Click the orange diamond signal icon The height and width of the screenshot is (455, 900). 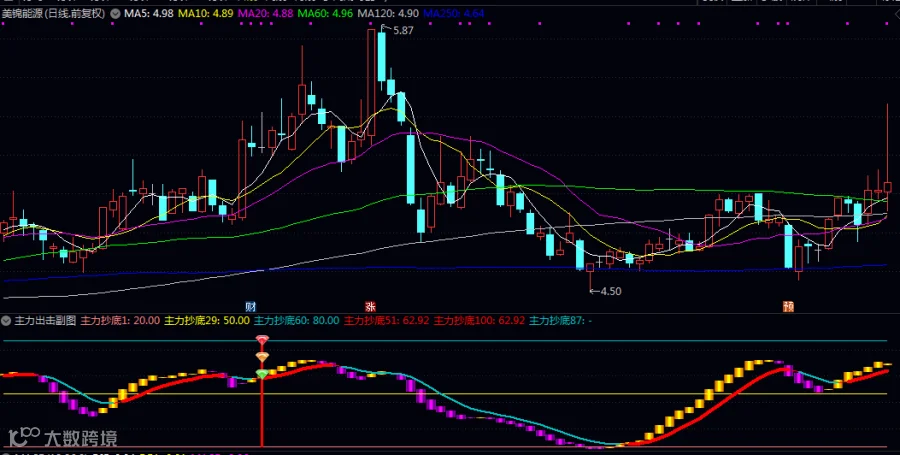tap(262, 357)
